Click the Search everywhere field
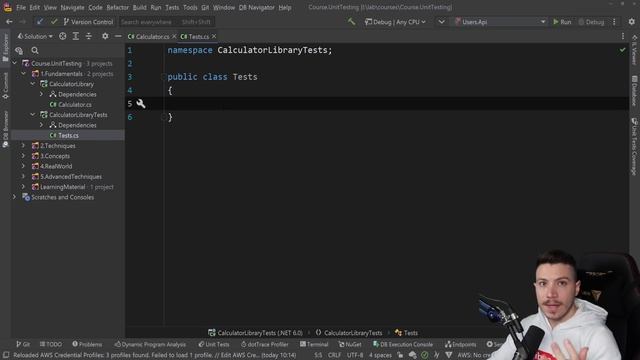640x360 pixels. click(167, 22)
